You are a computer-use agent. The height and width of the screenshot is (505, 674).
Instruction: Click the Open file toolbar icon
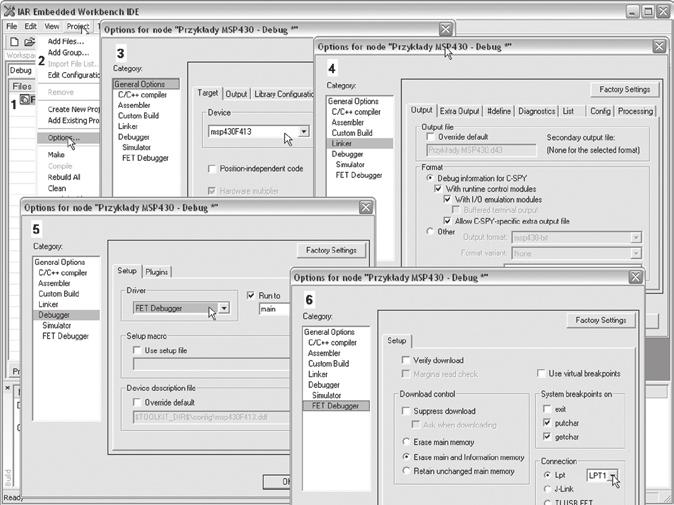click(29, 42)
